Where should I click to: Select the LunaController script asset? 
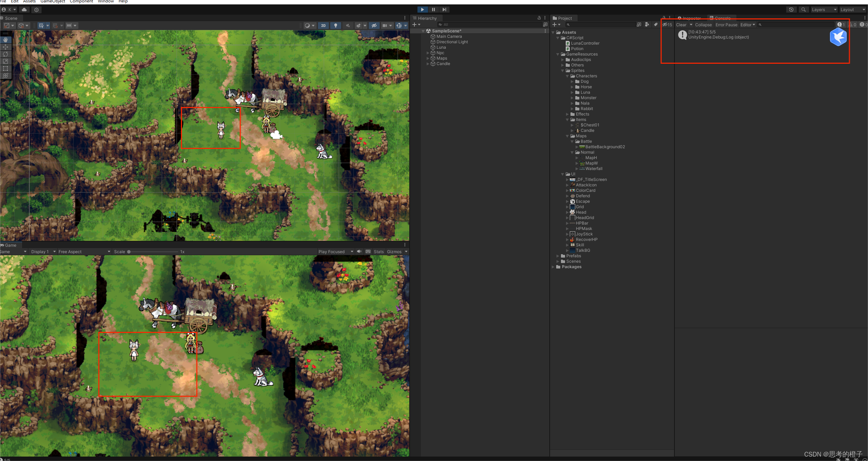[585, 43]
